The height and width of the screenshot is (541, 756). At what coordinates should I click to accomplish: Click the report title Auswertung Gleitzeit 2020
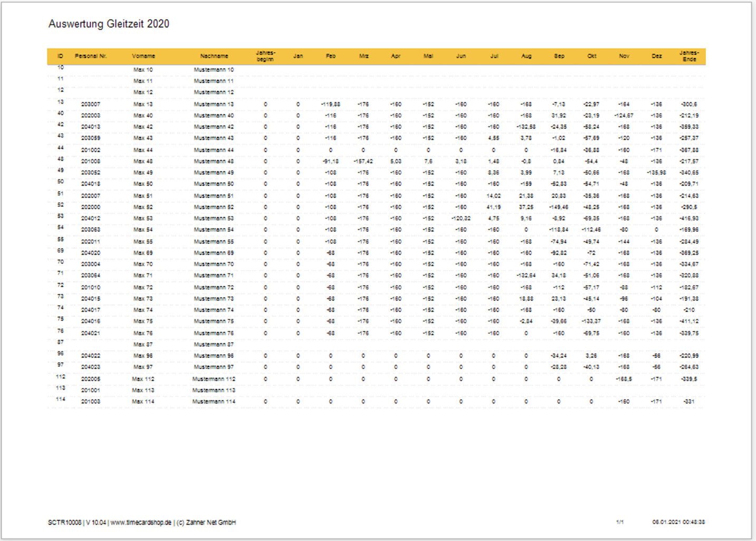coord(109,24)
